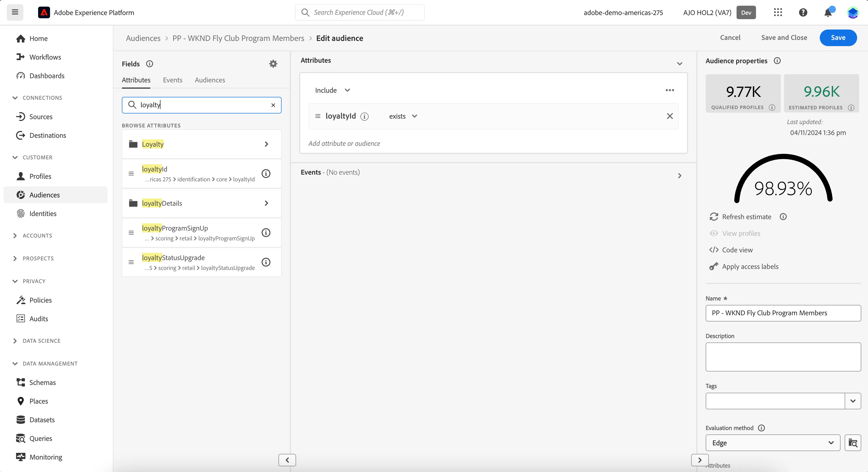
Task: Open the app switcher grid icon
Action: coord(778,12)
